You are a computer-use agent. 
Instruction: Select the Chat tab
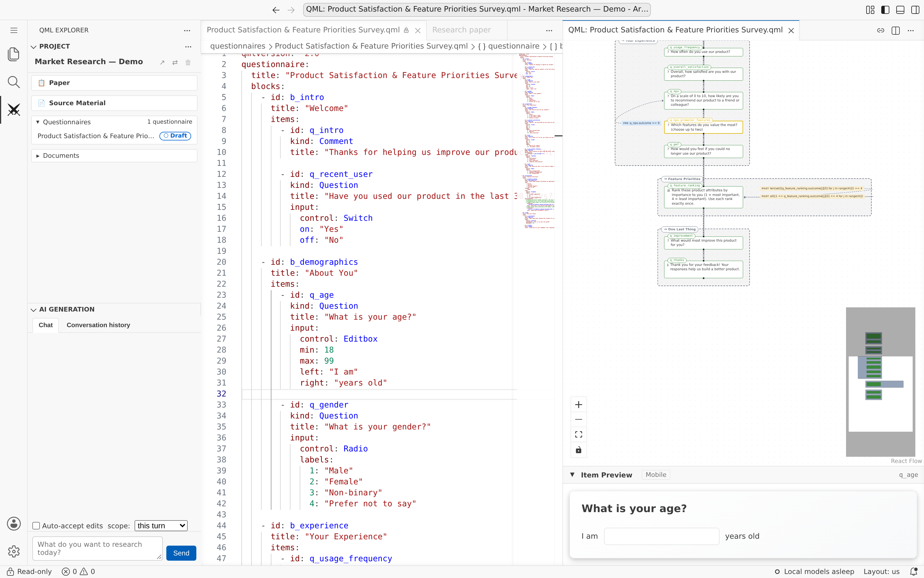coord(45,325)
